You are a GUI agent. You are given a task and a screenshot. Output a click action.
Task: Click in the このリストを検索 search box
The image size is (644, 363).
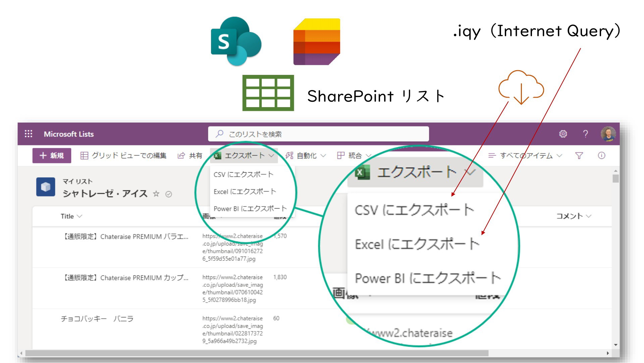318,134
